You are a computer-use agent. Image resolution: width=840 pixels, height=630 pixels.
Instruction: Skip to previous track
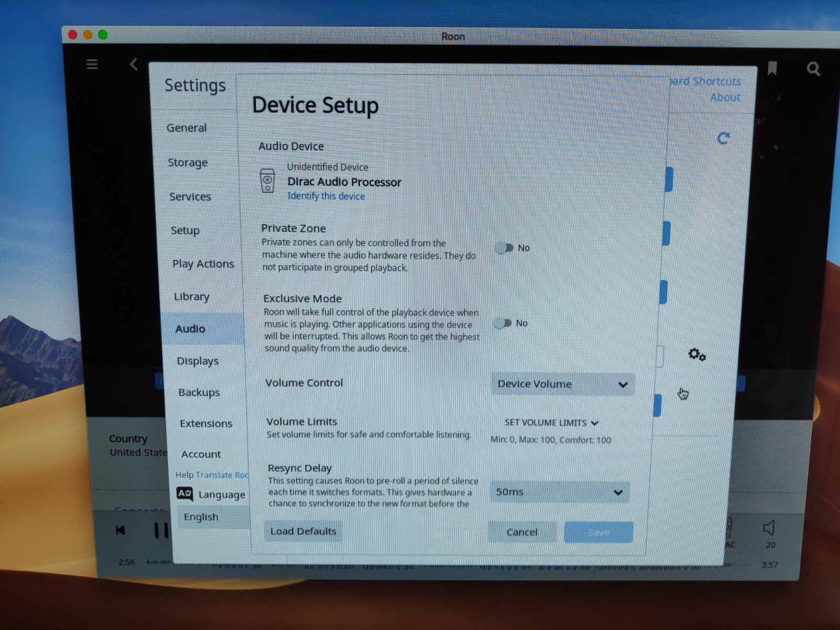120,530
